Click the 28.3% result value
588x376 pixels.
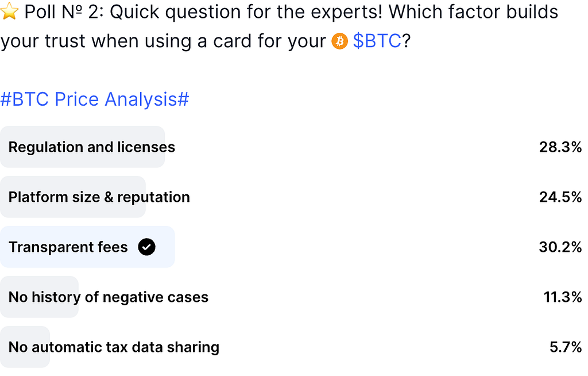click(560, 147)
